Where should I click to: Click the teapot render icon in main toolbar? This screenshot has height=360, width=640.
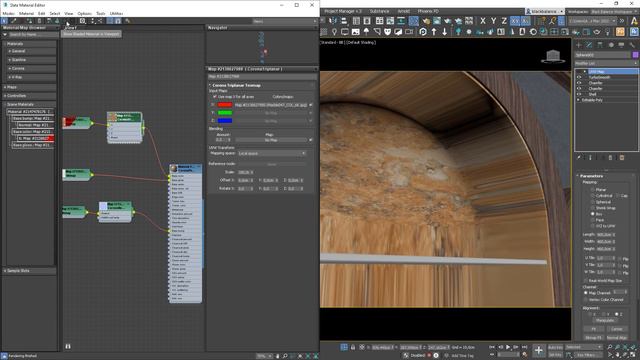point(448,20)
